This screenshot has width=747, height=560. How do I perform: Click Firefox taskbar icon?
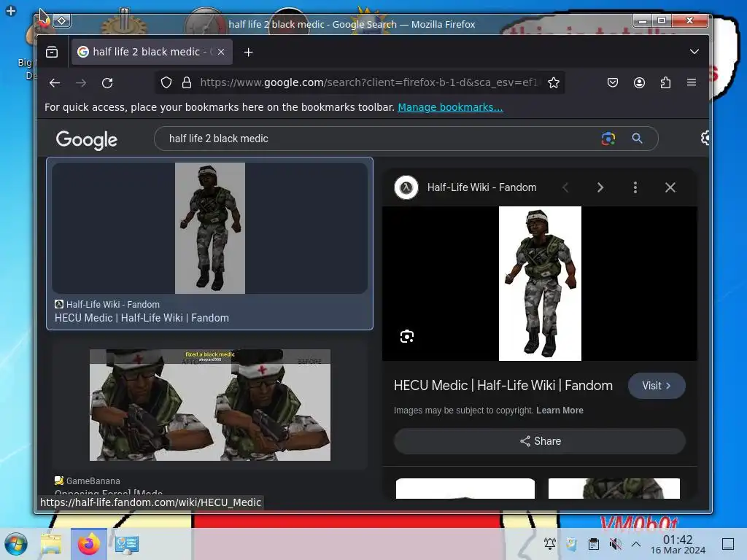click(x=88, y=544)
